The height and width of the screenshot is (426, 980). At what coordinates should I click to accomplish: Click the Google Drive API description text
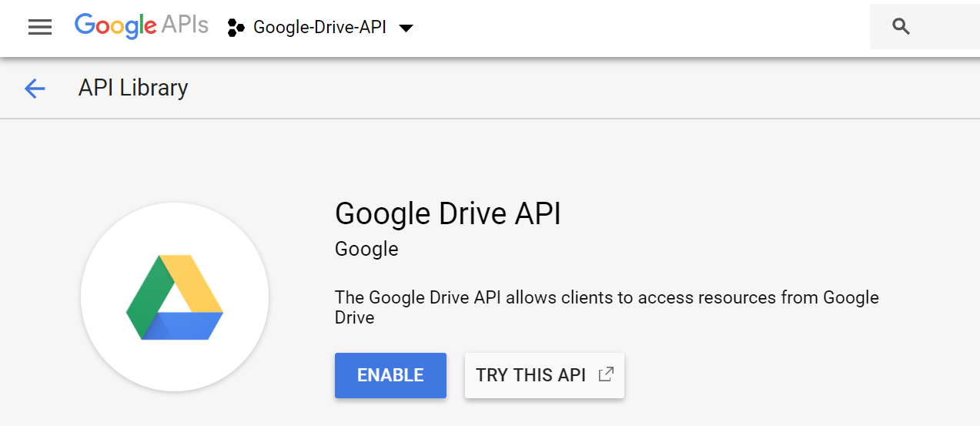pyautogui.click(x=607, y=307)
